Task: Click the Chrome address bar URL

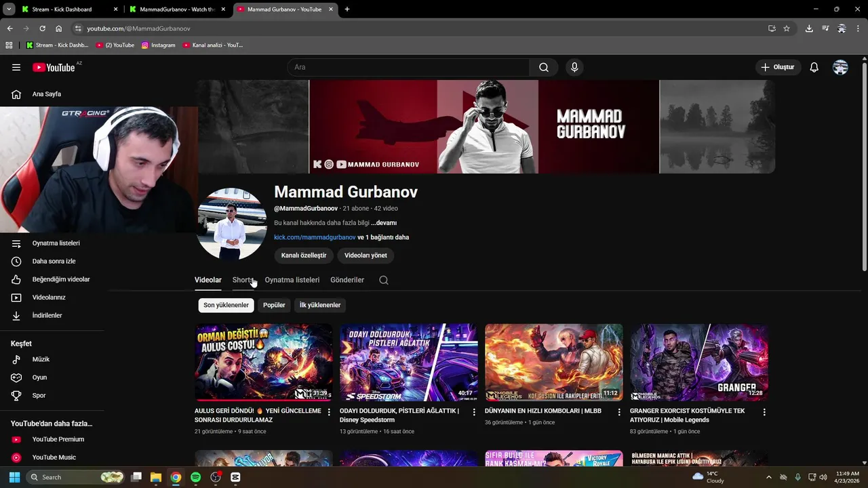Action: pos(138,28)
